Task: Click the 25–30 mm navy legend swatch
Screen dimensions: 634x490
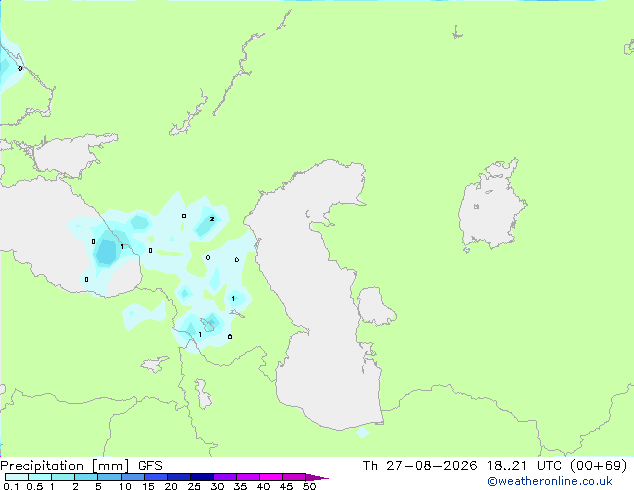Action: (x=202, y=477)
